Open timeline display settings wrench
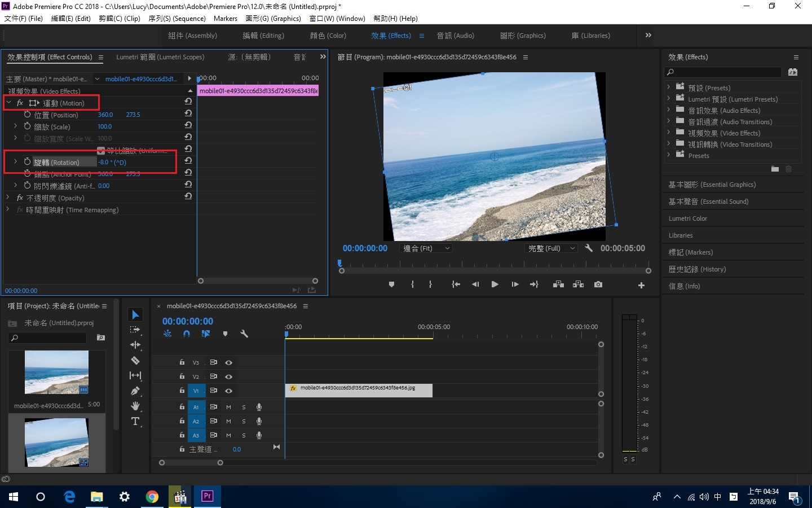The height and width of the screenshot is (508, 812). click(x=244, y=334)
